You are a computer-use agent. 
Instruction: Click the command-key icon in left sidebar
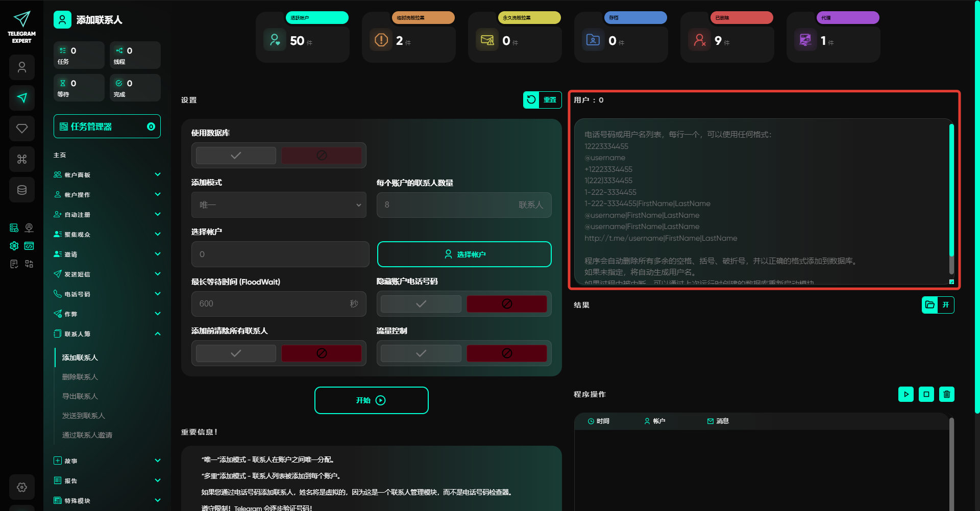pos(22,159)
